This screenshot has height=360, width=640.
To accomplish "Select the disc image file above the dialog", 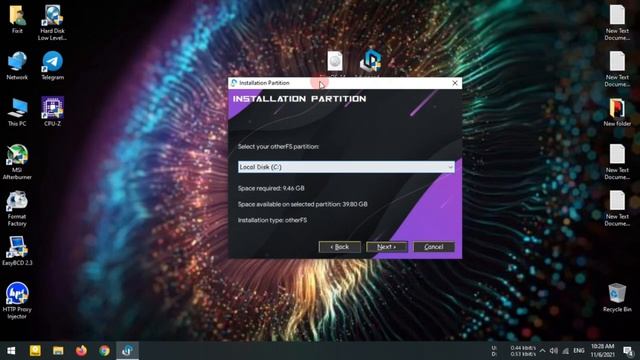I will click(x=335, y=62).
